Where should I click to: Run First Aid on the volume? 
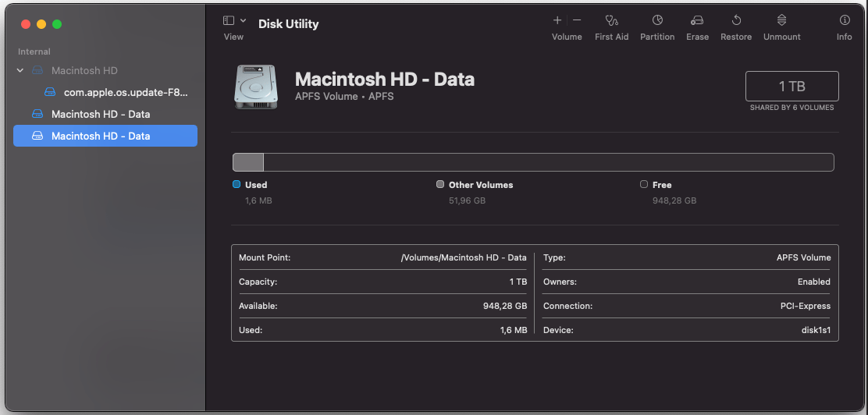[612, 20]
